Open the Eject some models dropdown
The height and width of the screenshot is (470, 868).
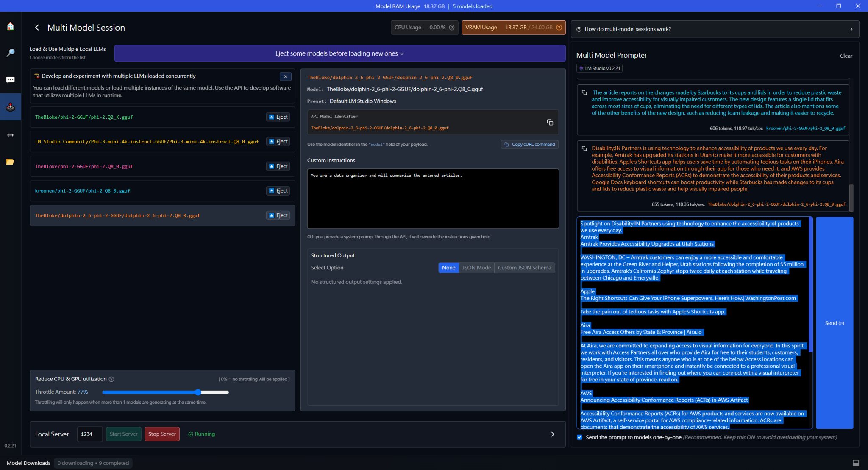coord(339,53)
